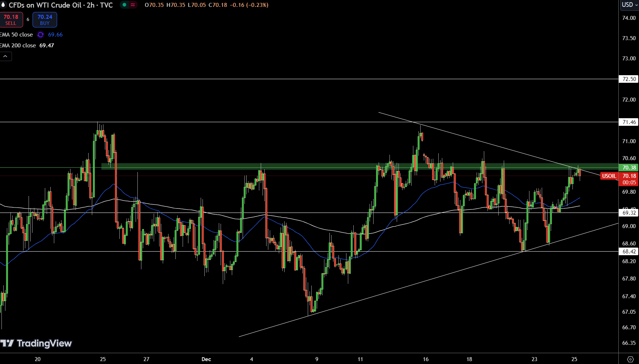
Task: Click the close value C70.18 in header
Action: tap(218, 5)
